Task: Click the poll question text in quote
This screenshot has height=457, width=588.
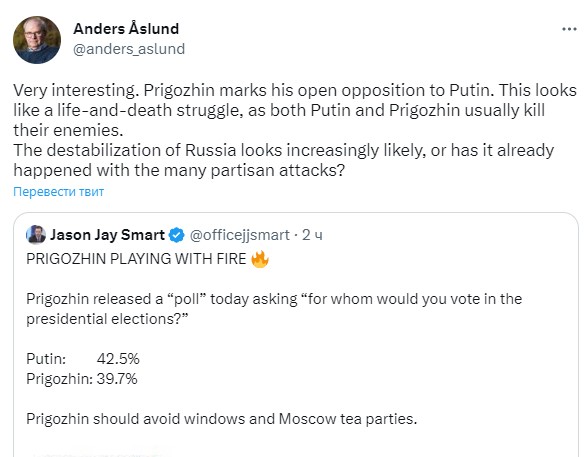Action: [274, 309]
